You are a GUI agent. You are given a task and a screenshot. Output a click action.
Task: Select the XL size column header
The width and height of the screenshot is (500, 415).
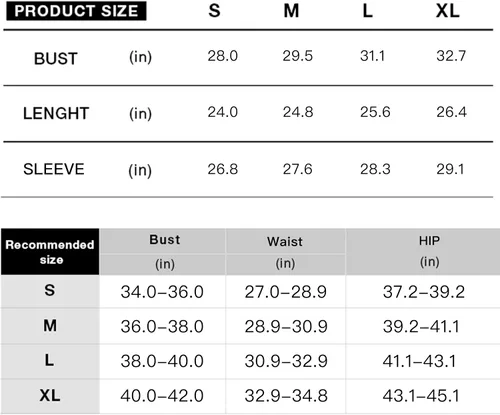click(448, 11)
